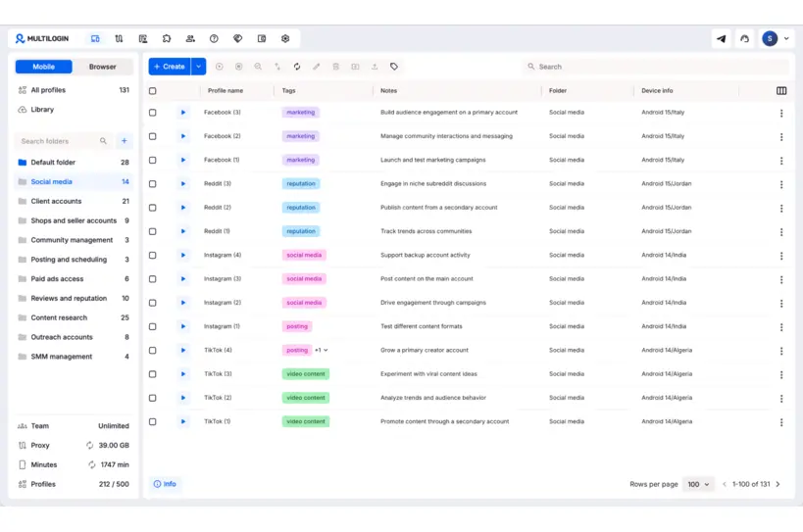Switch to the Browser tab
This screenshot has height=532, width=803.
tap(102, 67)
